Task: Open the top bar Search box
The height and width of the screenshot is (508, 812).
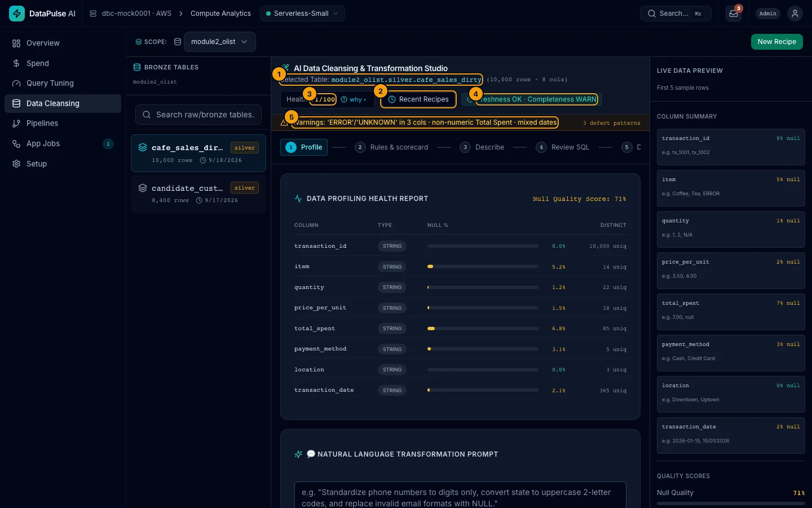Action: pyautogui.click(x=676, y=14)
